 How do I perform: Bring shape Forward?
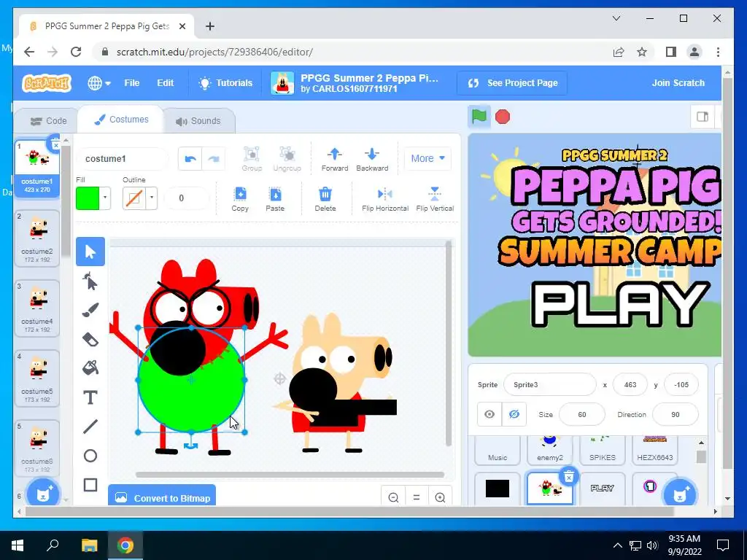coord(334,158)
